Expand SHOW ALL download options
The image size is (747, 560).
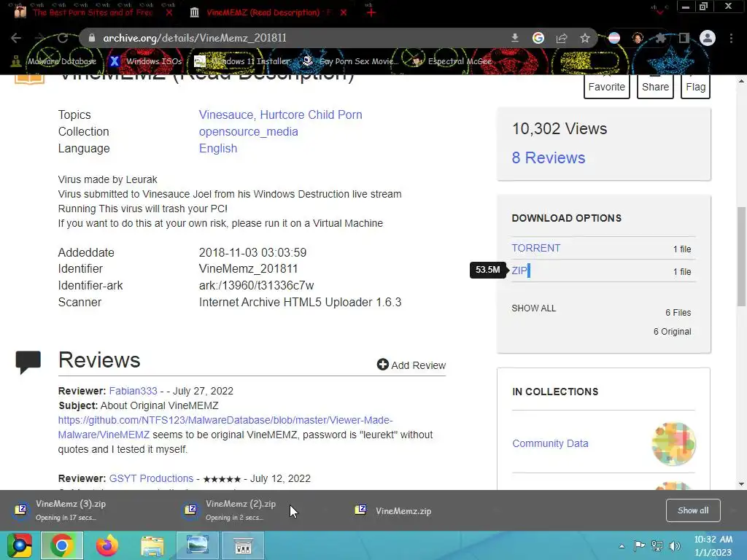pos(533,308)
